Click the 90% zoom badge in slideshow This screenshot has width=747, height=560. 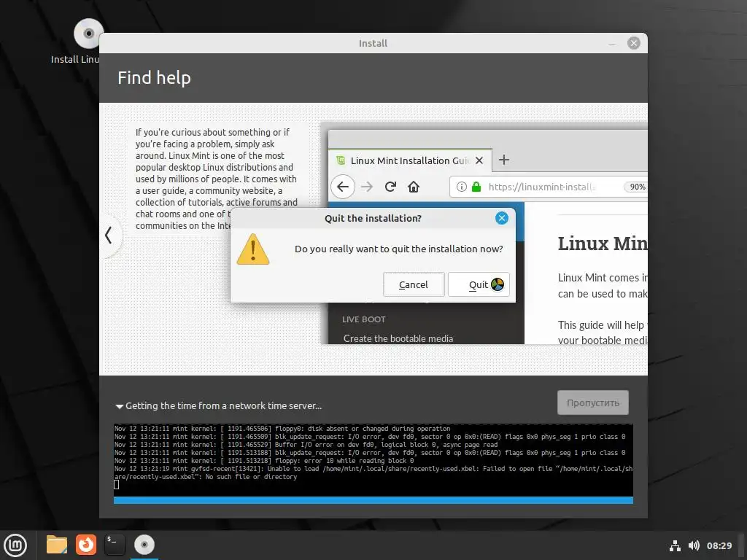637,187
